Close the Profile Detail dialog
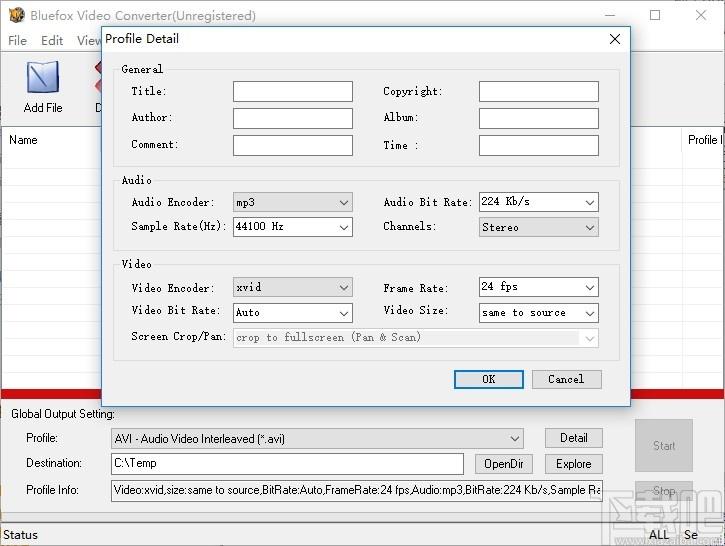 coord(614,39)
